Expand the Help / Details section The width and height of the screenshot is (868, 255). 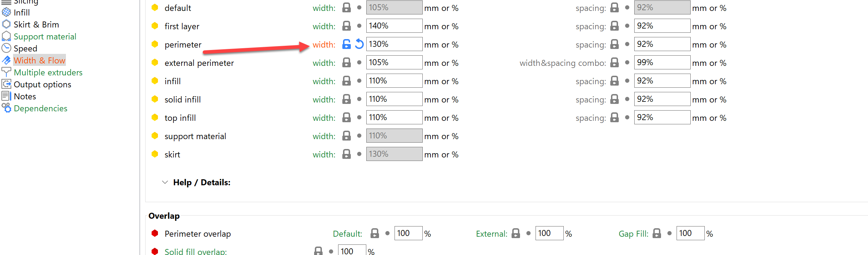(x=165, y=182)
